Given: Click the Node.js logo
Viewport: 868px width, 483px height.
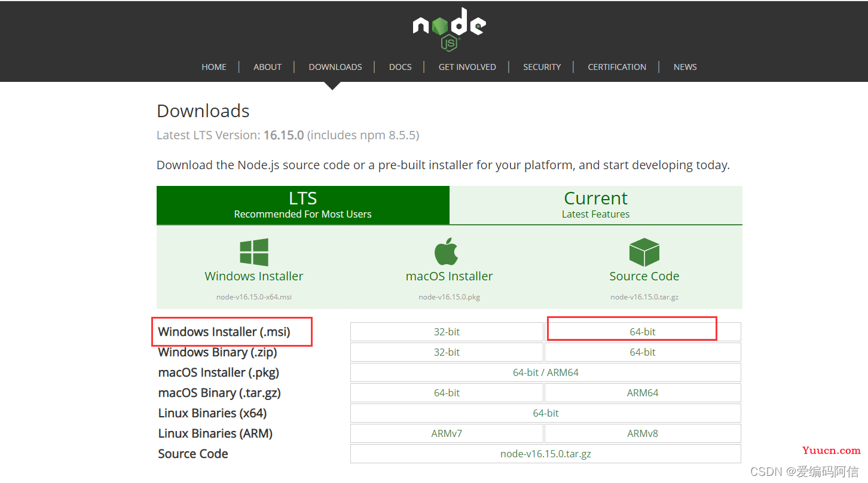Looking at the screenshot, I should 449,30.
